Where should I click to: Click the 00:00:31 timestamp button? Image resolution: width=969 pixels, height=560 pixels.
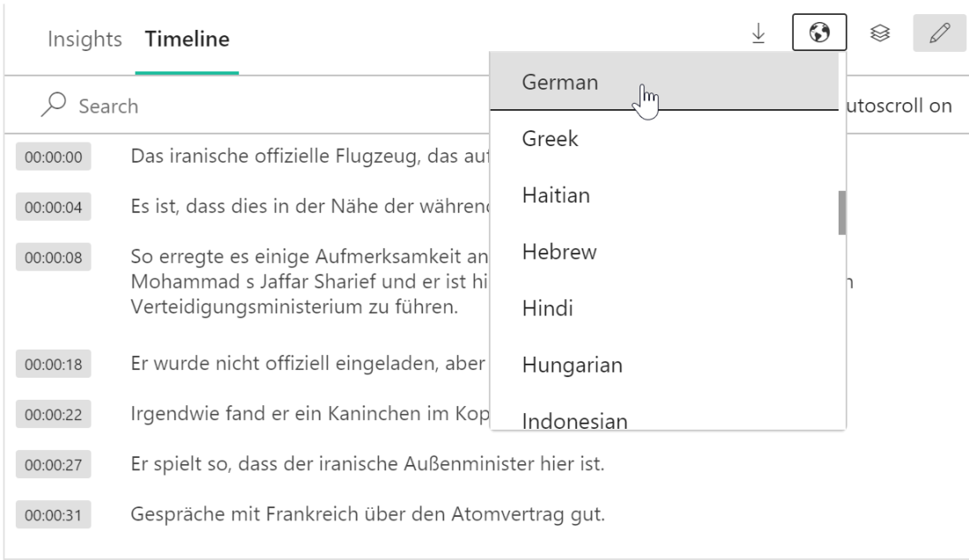(54, 515)
